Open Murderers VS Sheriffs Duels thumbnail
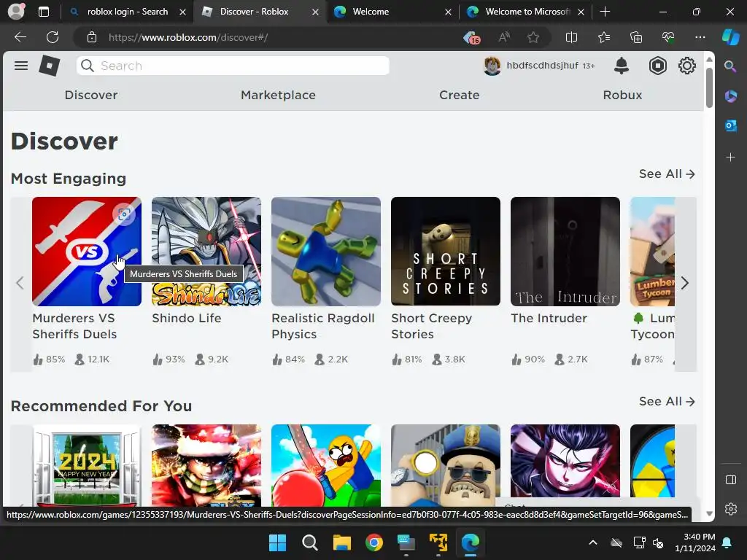 point(87,252)
